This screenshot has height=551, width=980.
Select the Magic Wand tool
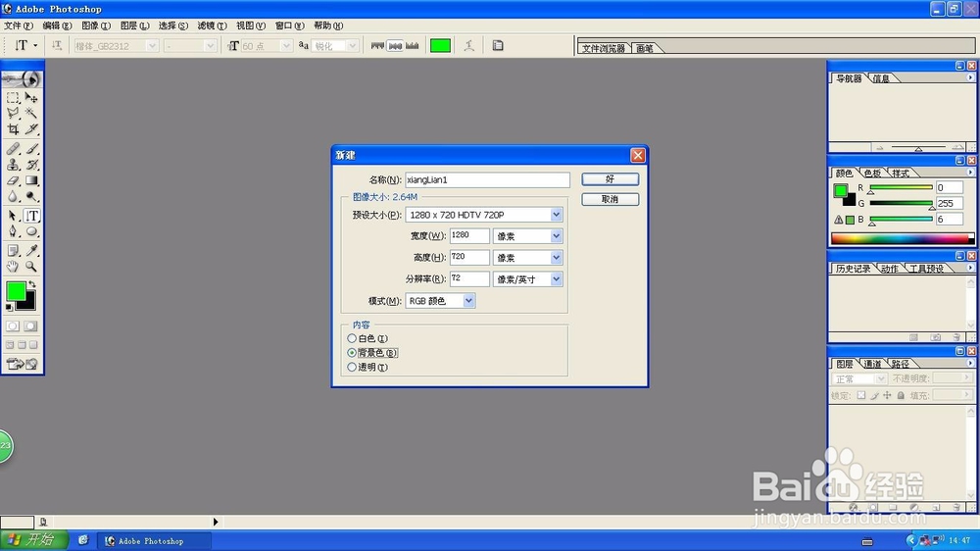pos(31,113)
